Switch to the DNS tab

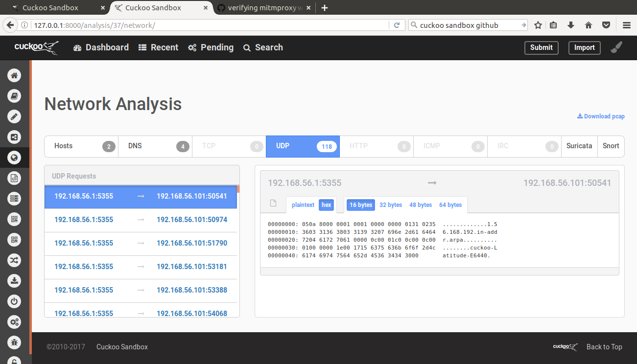coord(155,146)
